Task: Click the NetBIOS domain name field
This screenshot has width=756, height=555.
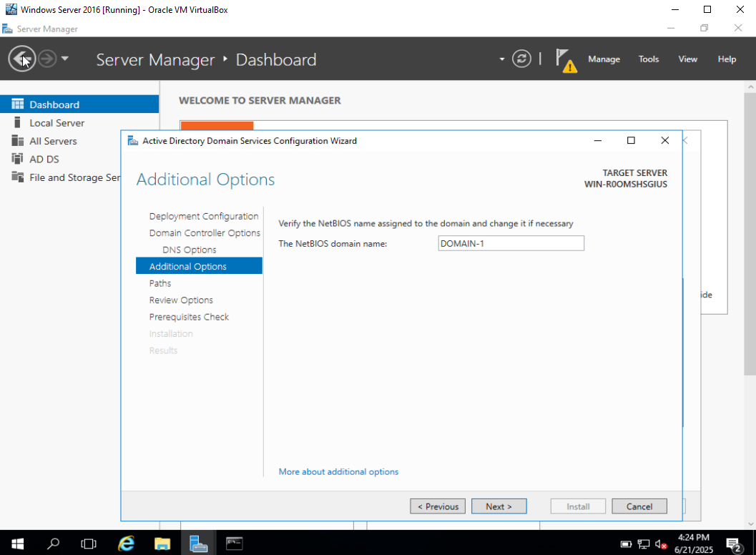Action: click(x=511, y=243)
